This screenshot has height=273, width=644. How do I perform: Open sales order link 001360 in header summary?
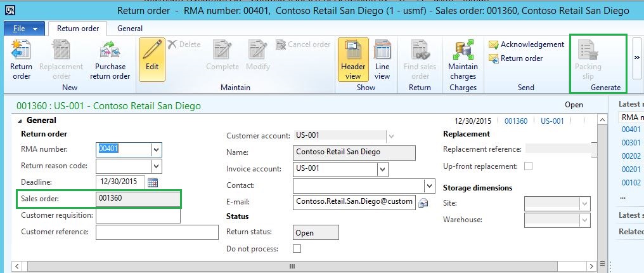tap(516, 121)
